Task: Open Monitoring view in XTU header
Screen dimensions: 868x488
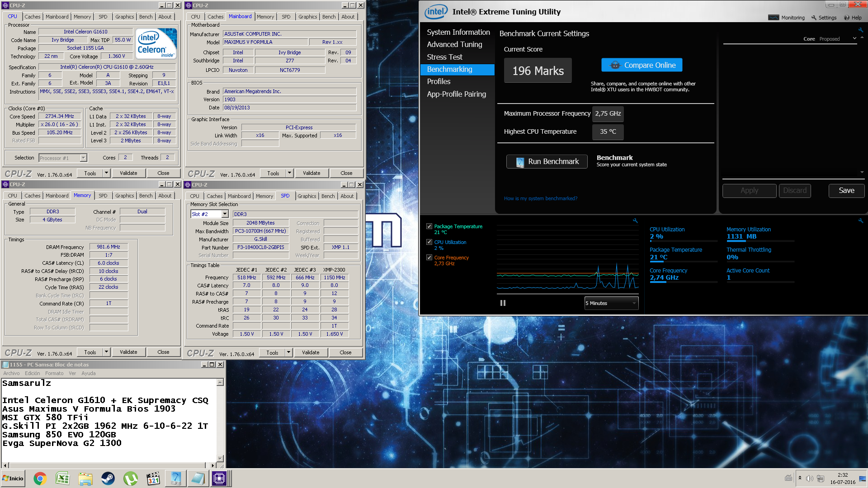Action: (x=787, y=18)
